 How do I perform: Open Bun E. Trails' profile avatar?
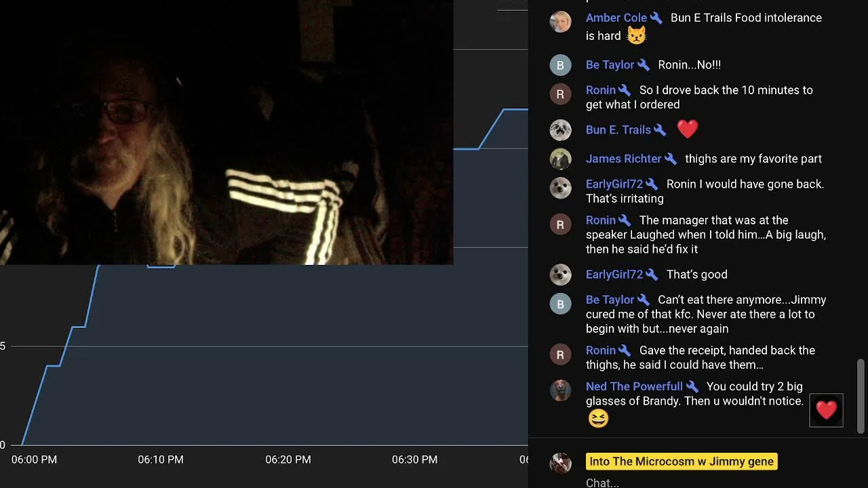click(x=560, y=130)
